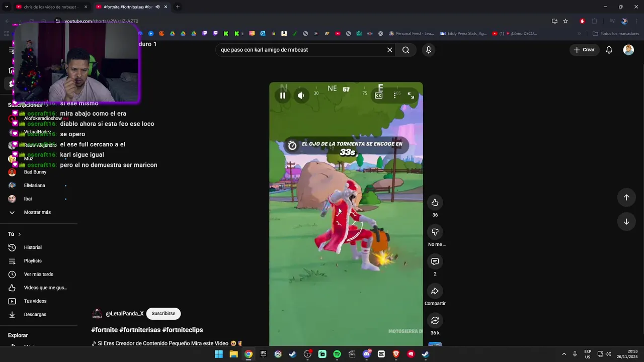Clear the YouTube search box text
Viewport: 644px width, 362px height.
click(x=389, y=50)
